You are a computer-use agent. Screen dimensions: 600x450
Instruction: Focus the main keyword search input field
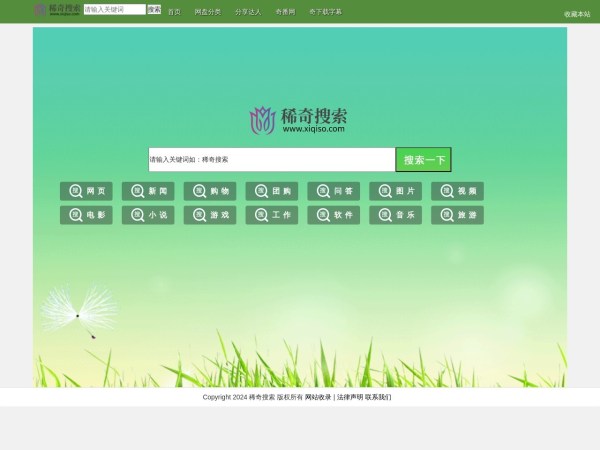[x=272, y=160]
